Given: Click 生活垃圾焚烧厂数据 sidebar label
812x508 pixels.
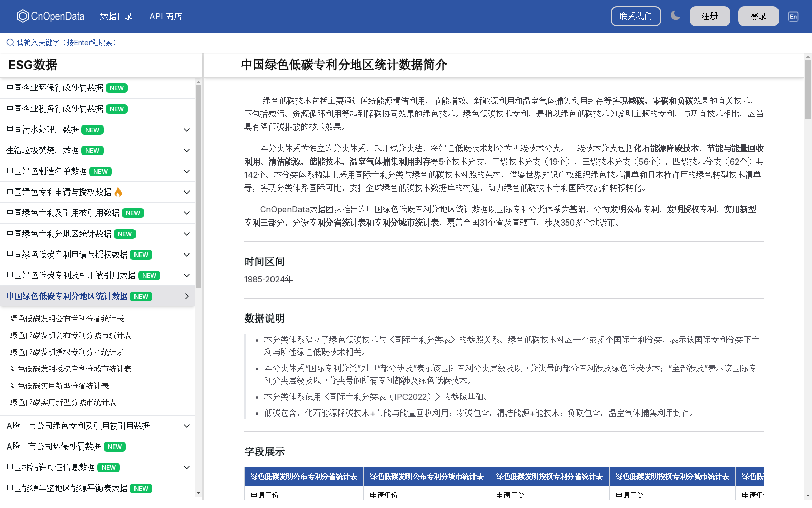Looking at the screenshot, I should coord(43,150).
